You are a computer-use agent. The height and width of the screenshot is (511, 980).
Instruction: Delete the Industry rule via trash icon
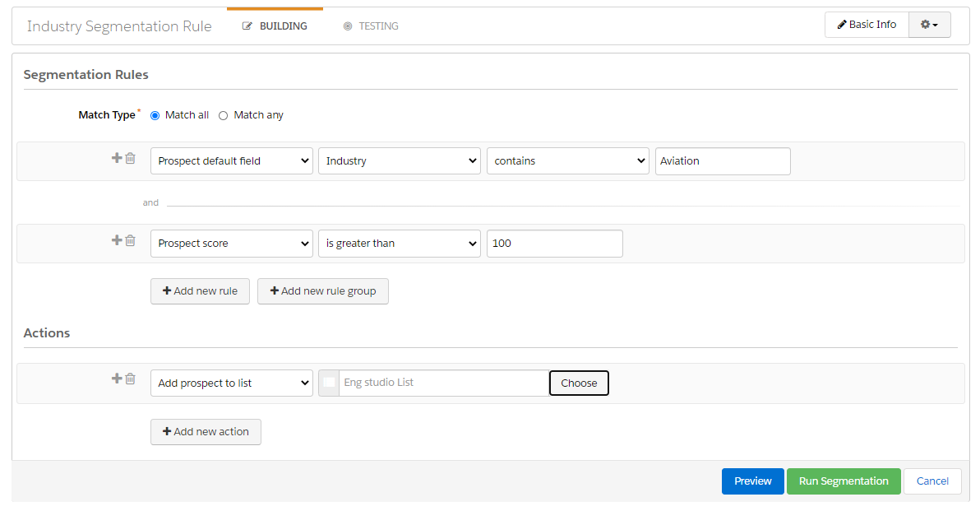(130, 157)
